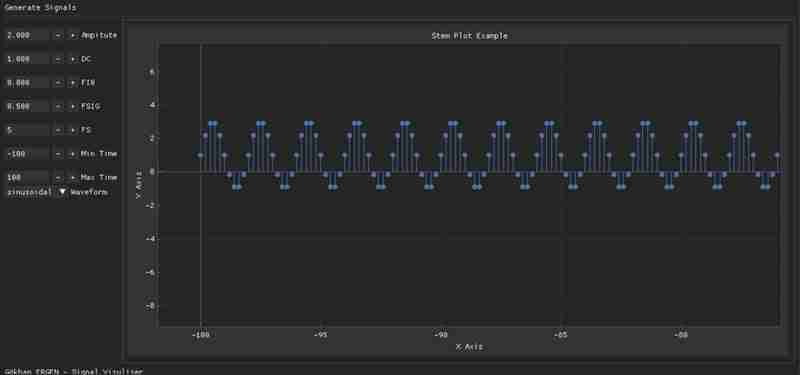Raise FSIG using its plus button
This screenshot has height=375, width=800.
(x=72, y=107)
